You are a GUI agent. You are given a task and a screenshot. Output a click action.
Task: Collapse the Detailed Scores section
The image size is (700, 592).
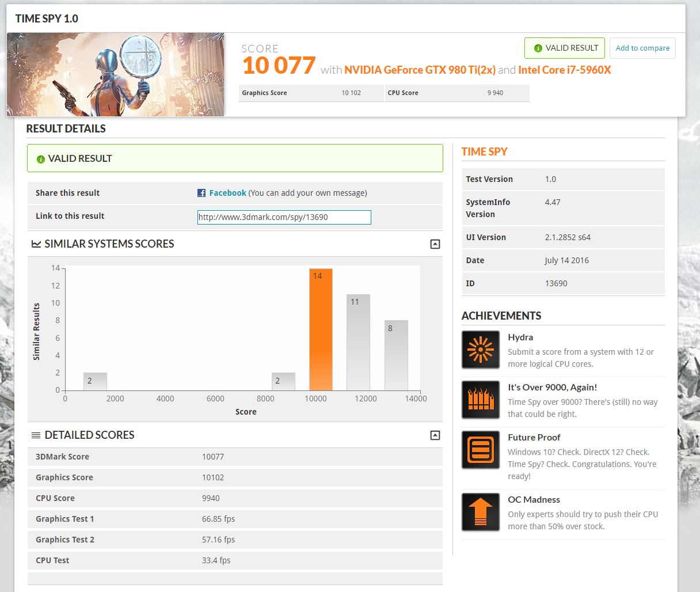[x=435, y=435]
